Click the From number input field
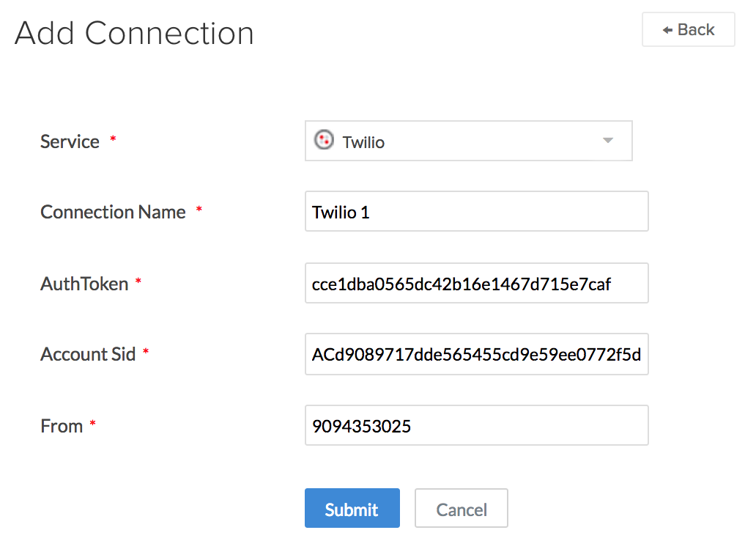 pyautogui.click(x=476, y=425)
